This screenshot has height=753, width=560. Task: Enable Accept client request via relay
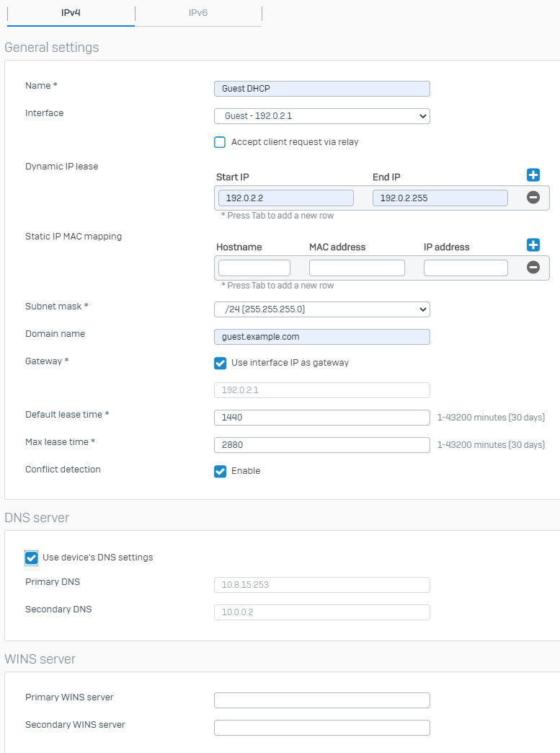pos(220,142)
